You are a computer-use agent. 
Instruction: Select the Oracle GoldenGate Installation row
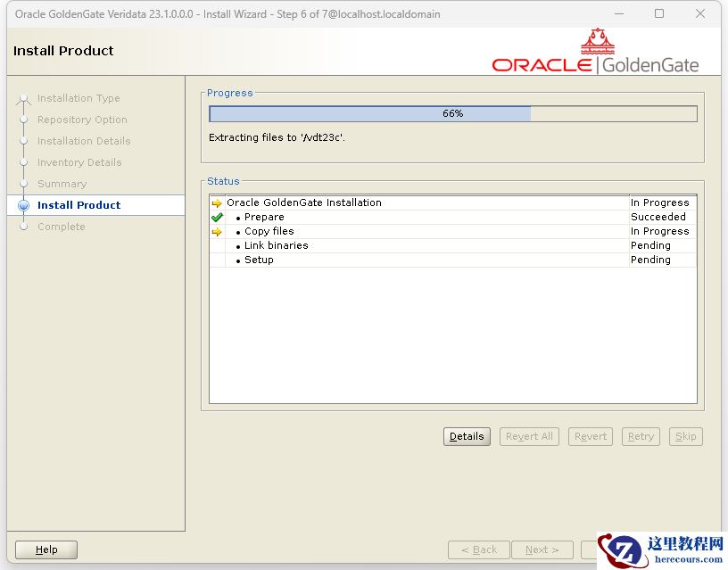[x=453, y=202]
